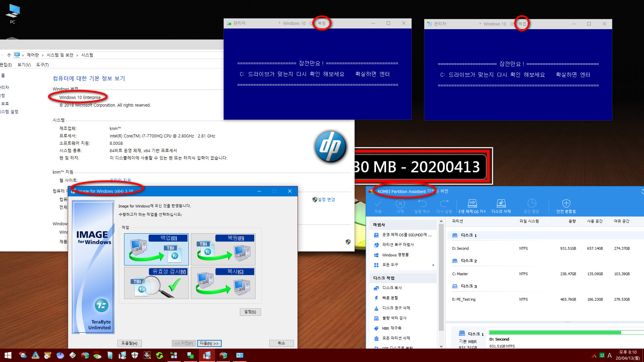Screen dimensions: 644x362
Task: Open the 도구(T) menu in System window
Action: coord(43,65)
